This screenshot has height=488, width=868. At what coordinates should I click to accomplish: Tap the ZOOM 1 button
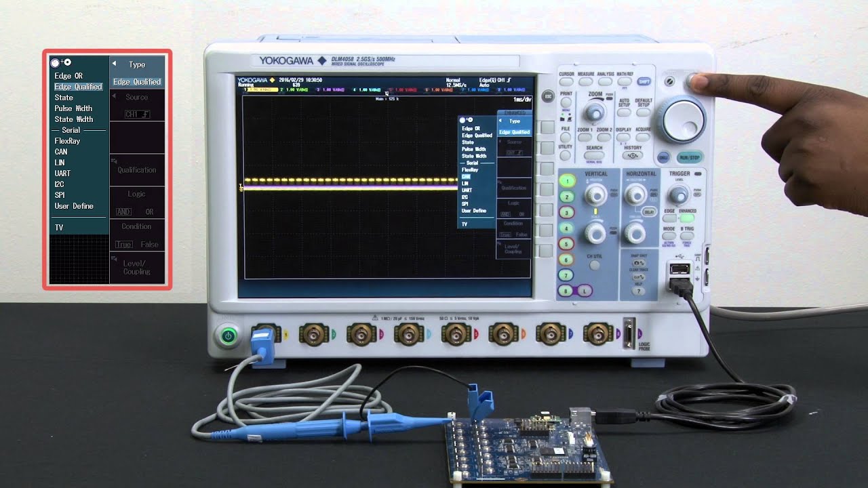point(585,137)
